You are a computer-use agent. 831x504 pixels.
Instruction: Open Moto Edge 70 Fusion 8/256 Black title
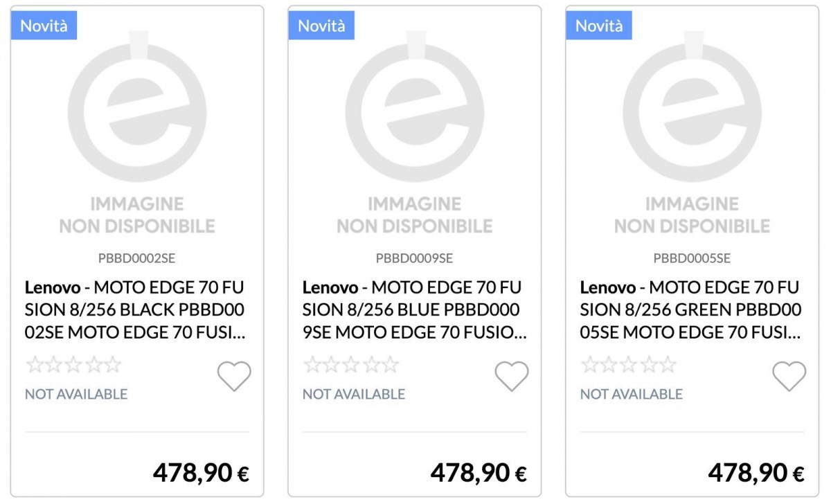click(x=135, y=310)
